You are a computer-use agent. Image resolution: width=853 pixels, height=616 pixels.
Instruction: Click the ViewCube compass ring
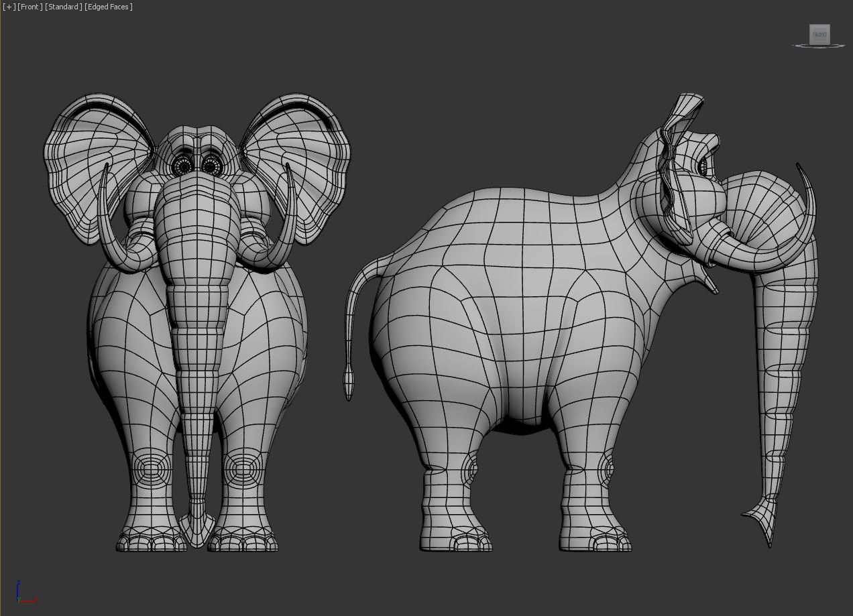click(x=819, y=46)
